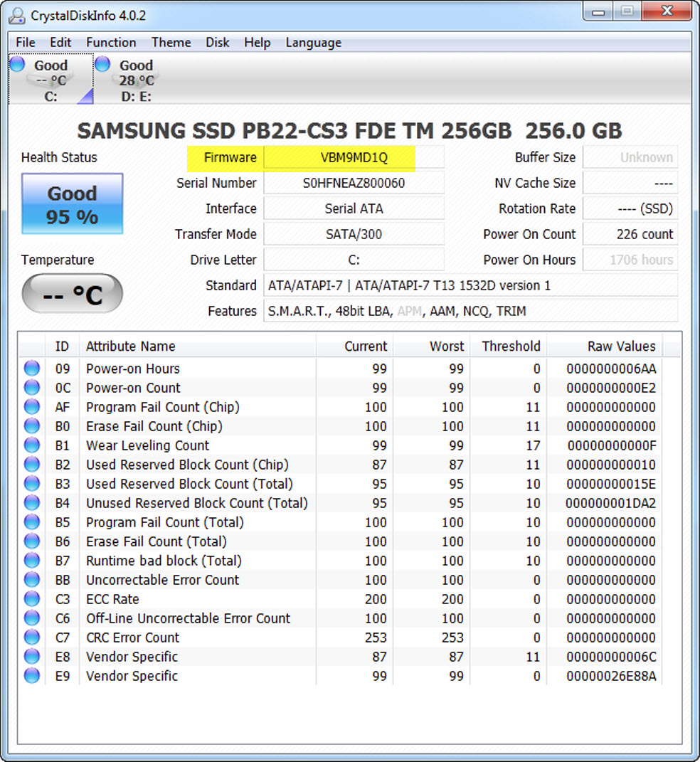Click status icon for Used Reserved Block Count (Chip)
700x762 pixels.
[32, 465]
